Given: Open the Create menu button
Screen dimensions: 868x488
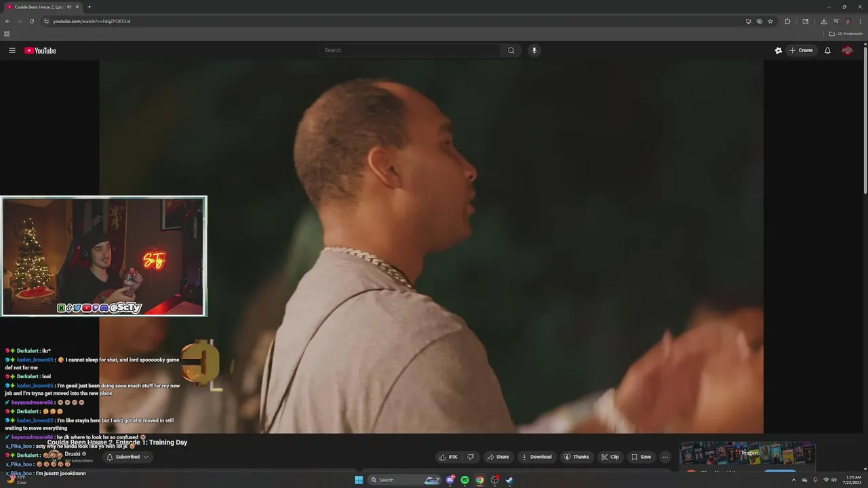Looking at the screenshot, I should [x=801, y=50].
